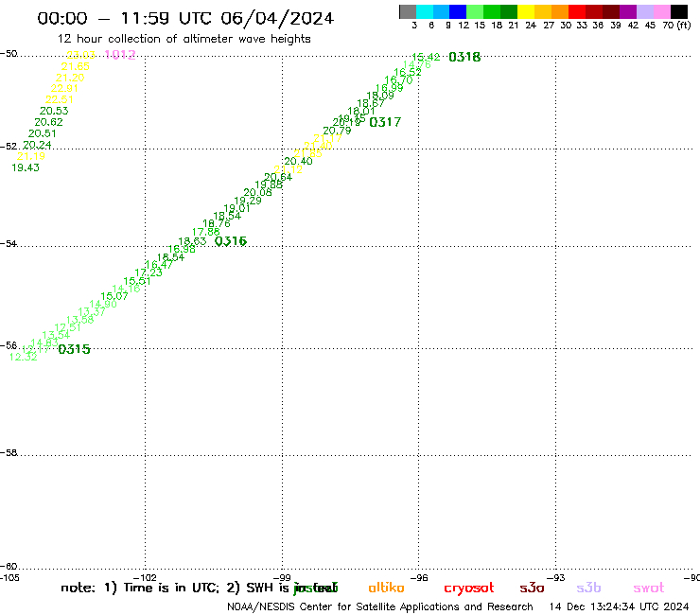Image resolution: width=700 pixels, height=615 pixels.
Task: Click the 15.42 wave height value
Action: 426,57
